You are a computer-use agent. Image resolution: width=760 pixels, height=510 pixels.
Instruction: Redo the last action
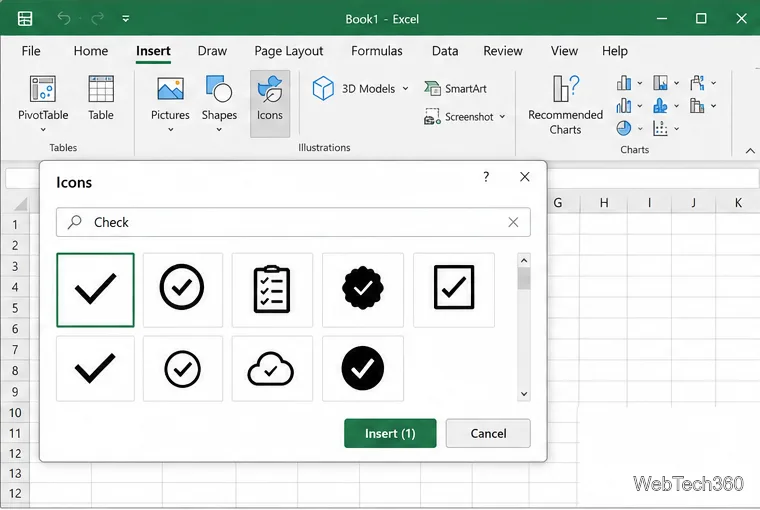pyautogui.click(x=97, y=18)
